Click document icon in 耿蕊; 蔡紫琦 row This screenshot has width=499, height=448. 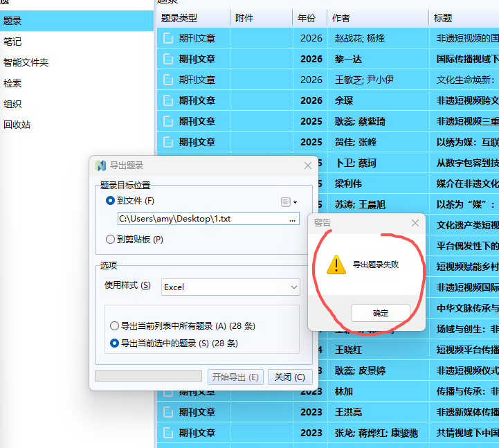point(168,121)
